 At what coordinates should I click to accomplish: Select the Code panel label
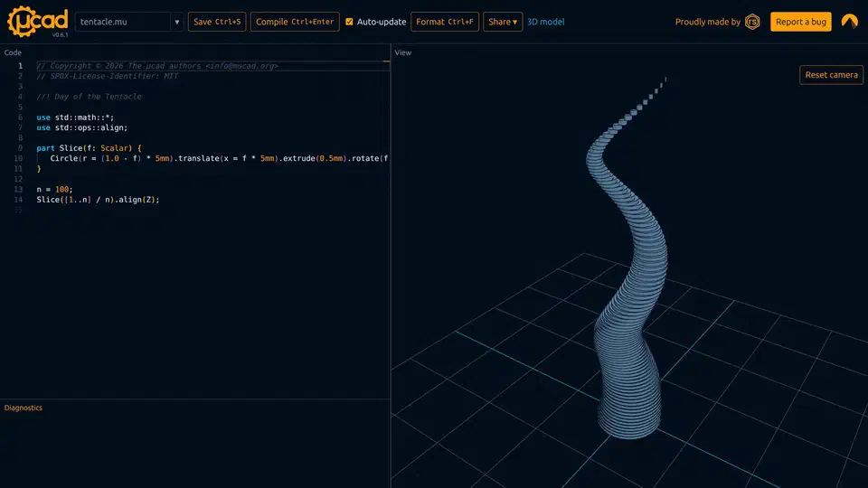tap(13, 52)
